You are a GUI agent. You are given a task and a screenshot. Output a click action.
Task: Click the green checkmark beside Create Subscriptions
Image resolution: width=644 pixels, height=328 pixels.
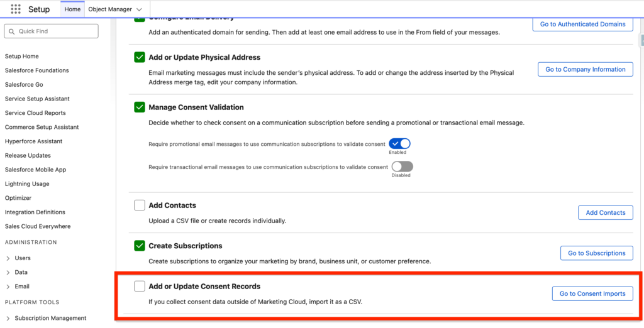tap(140, 246)
